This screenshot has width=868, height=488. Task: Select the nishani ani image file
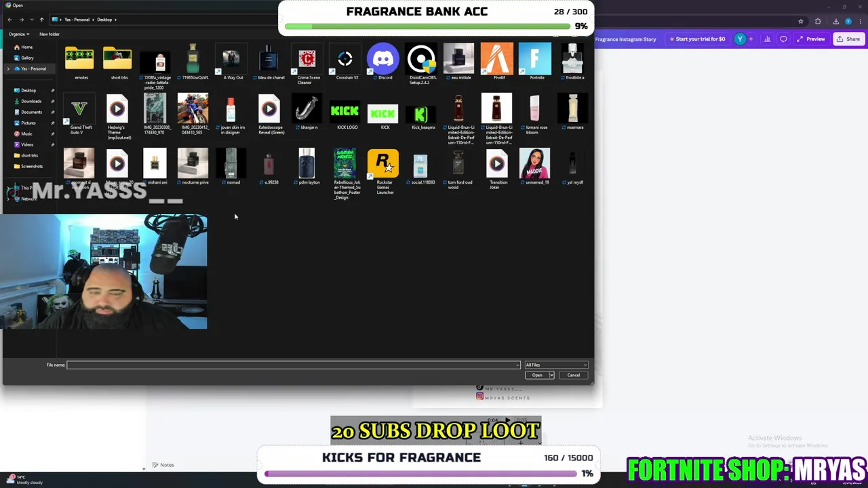tap(156, 167)
